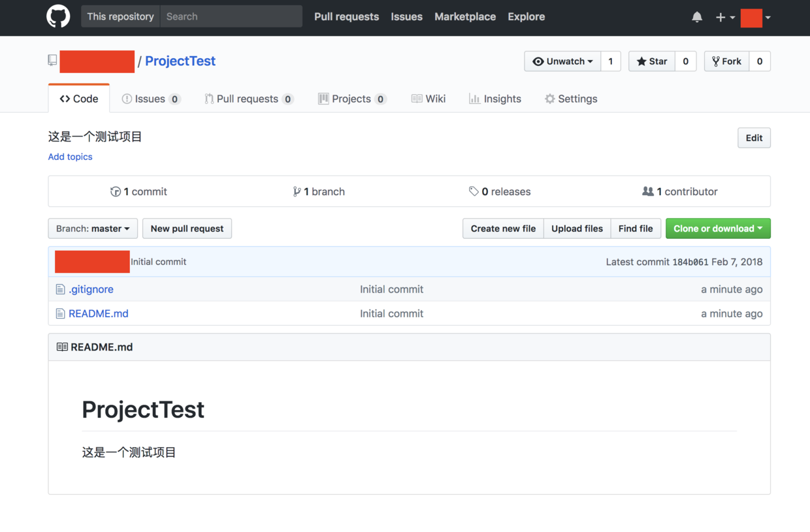The width and height of the screenshot is (810, 532).
Task: Select the repository book icon beside ProjectTest
Action: [52, 61]
